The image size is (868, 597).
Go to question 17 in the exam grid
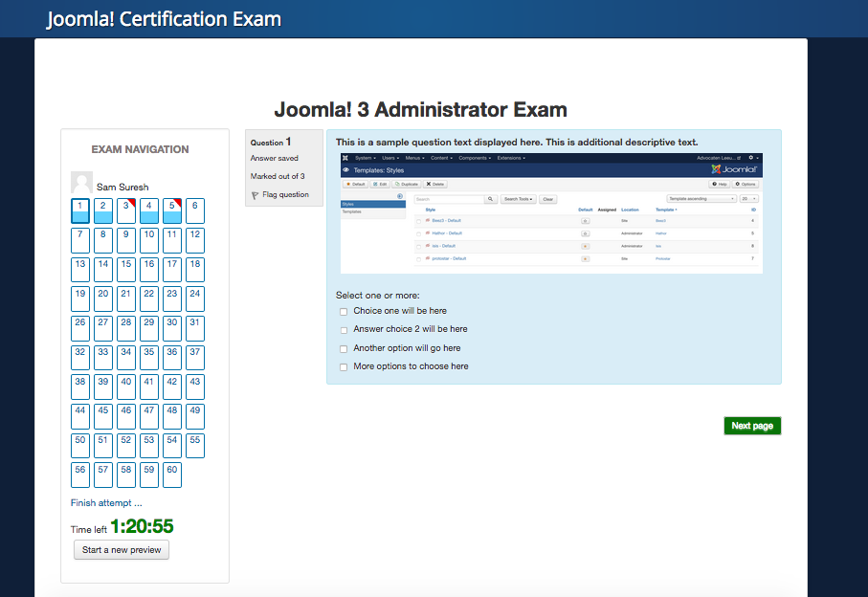(172, 269)
